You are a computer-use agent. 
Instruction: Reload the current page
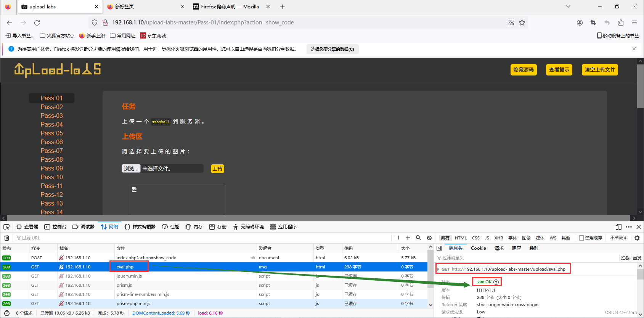point(37,22)
